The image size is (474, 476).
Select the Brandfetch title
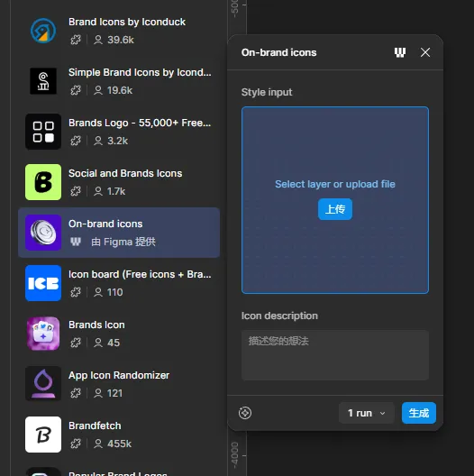coord(95,426)
